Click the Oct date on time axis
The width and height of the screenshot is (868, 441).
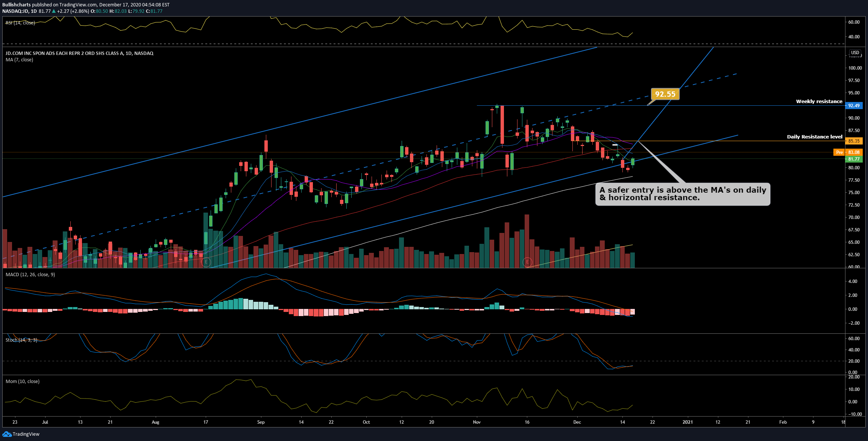point(366,422)
